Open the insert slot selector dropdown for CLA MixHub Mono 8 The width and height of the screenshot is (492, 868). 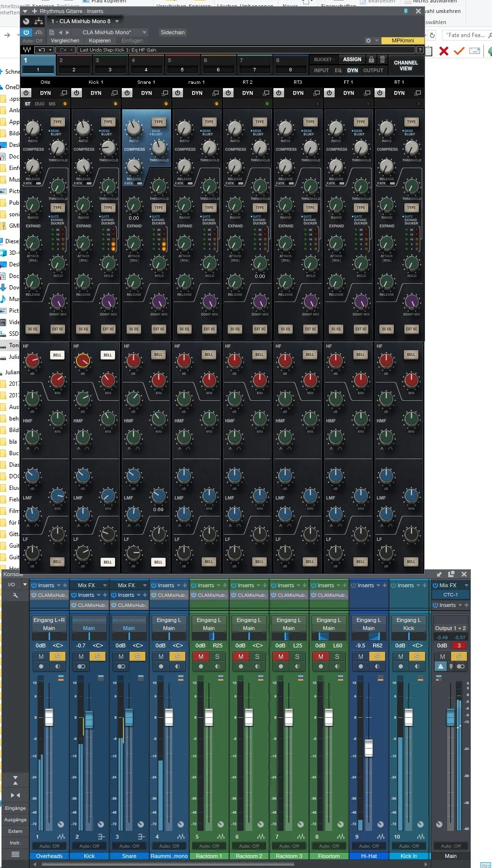[117, 21]
